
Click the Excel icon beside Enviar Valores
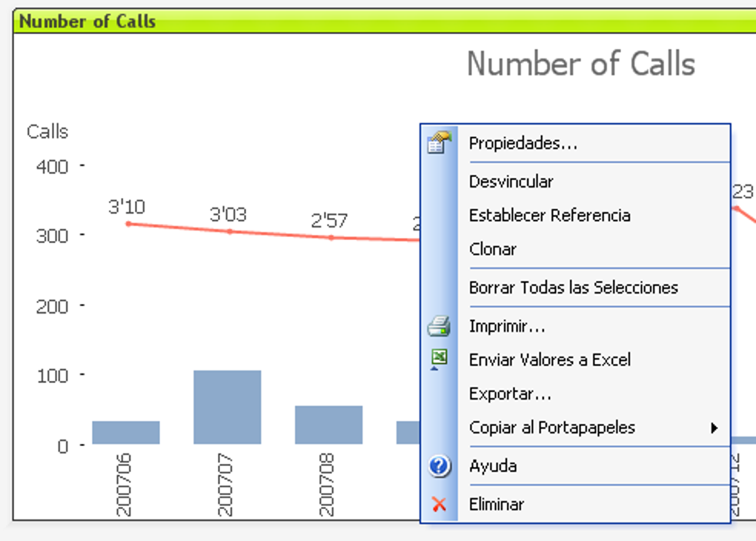pyautogui.click(x=439, y=359)
